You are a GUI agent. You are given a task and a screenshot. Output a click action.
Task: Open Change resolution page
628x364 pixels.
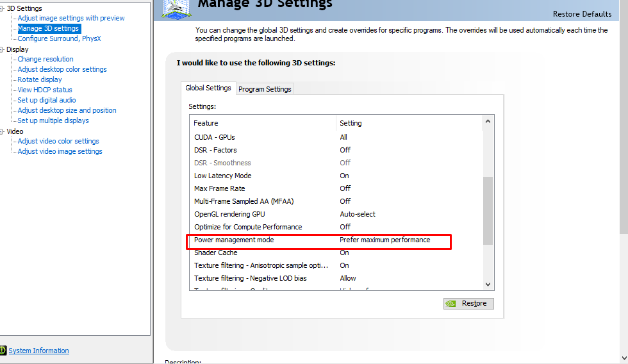pos(45,59)
